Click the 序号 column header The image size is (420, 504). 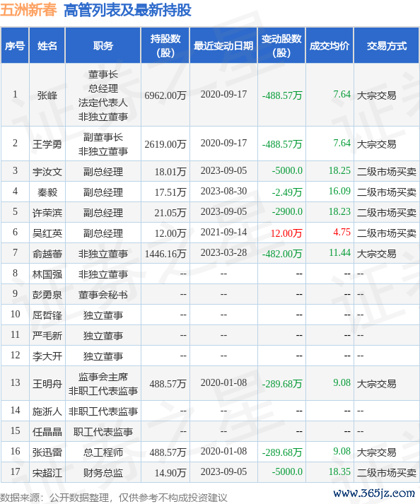pos(15,46)
